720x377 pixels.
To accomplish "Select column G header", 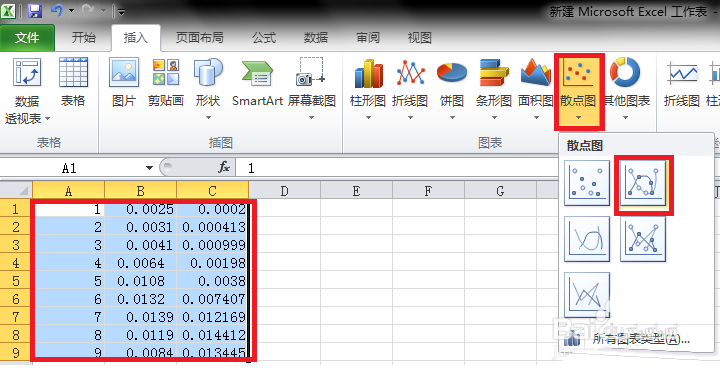I will coord(500,190).
